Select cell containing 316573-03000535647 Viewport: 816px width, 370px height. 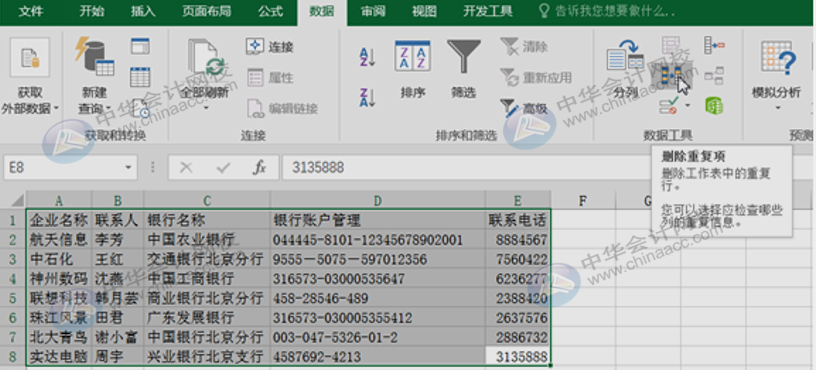click(377, 279)
